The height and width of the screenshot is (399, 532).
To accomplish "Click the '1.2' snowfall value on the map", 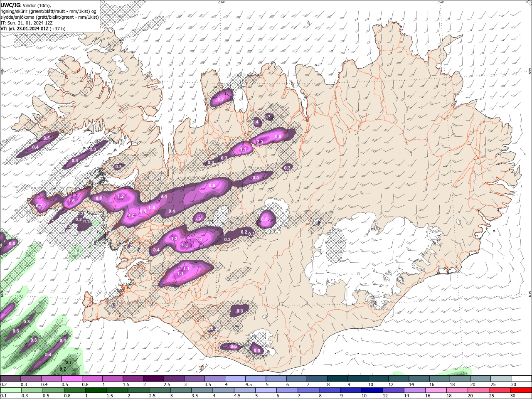I will pyautogui.click(x=121, y=196).
